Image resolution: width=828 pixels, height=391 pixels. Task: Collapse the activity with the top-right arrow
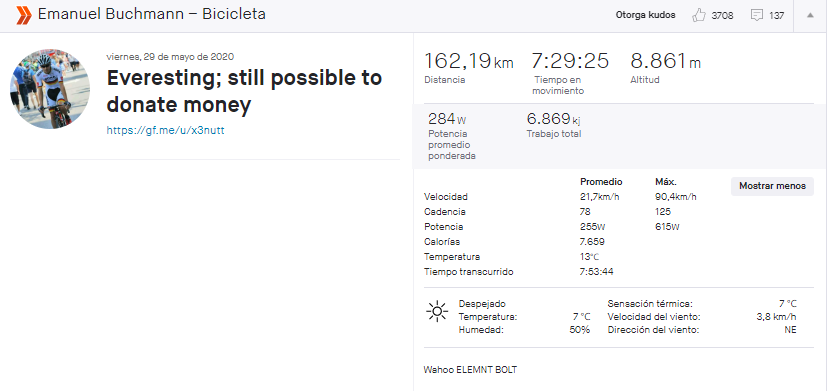click(x=810, y=15)
